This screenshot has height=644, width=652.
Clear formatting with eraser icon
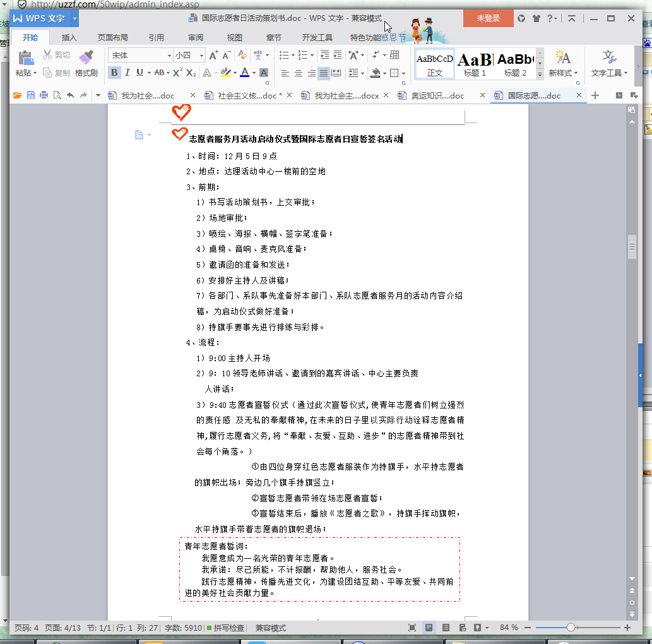click(x=242, y=55)
